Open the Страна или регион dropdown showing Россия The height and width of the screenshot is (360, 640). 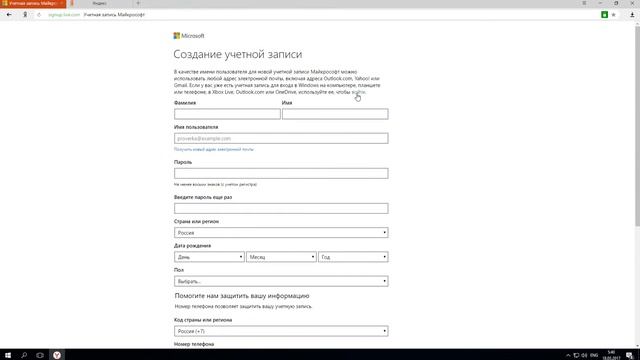click(281, 233)
